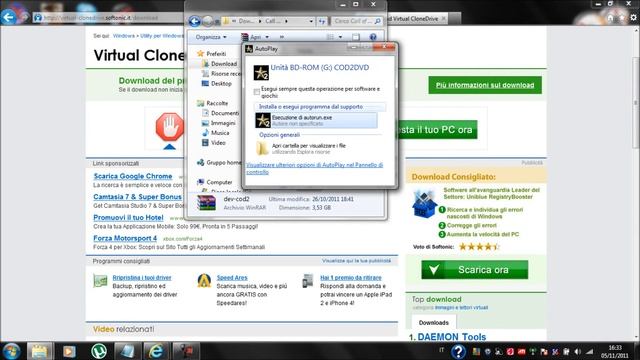Click the red stop hand icon

tap(170, 127)
